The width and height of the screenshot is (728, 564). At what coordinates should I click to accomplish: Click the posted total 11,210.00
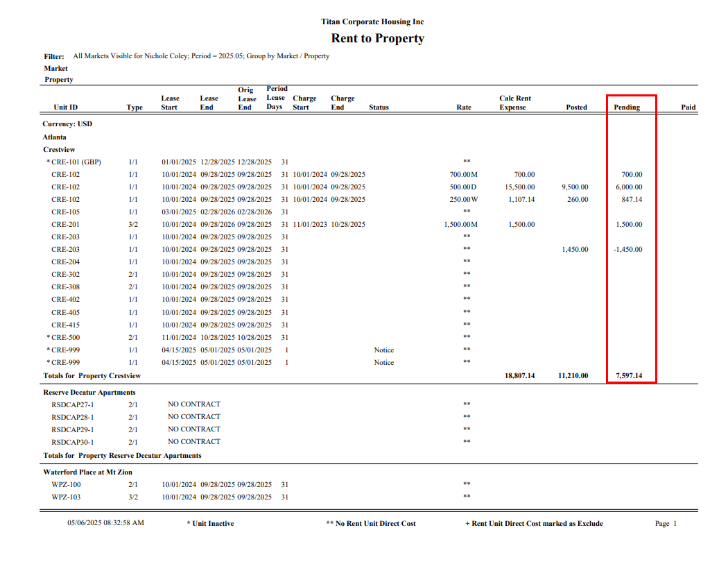click(573, 376)
